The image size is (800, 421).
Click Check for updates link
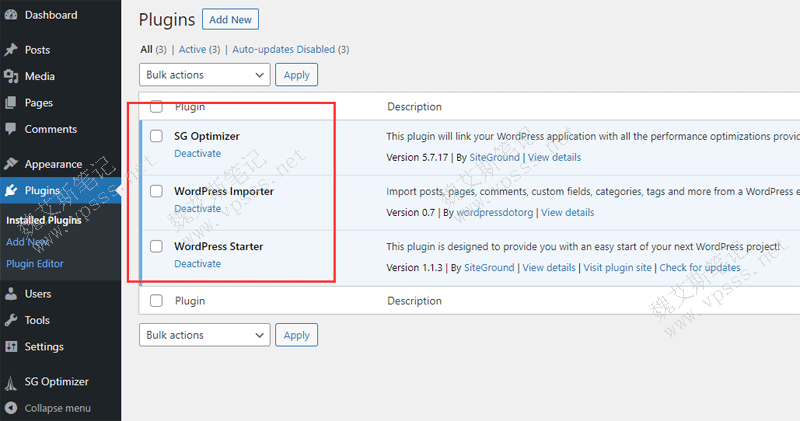[700, 267]
